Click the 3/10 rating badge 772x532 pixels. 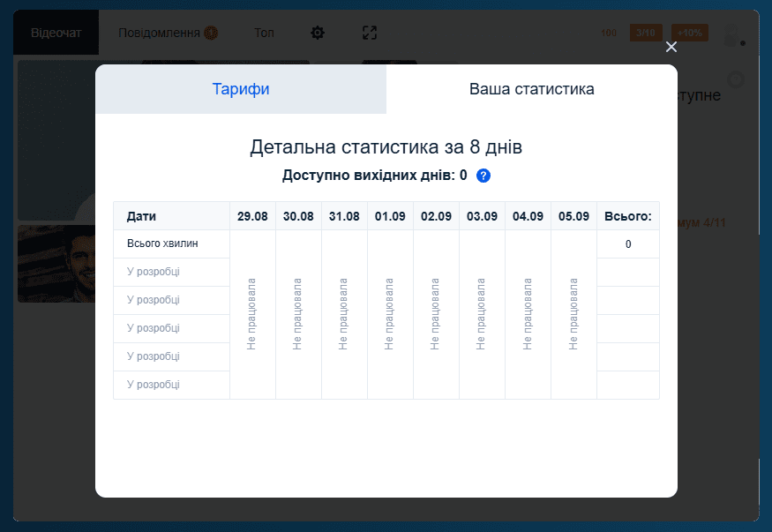pyautogui.click(x=645, y=33)
